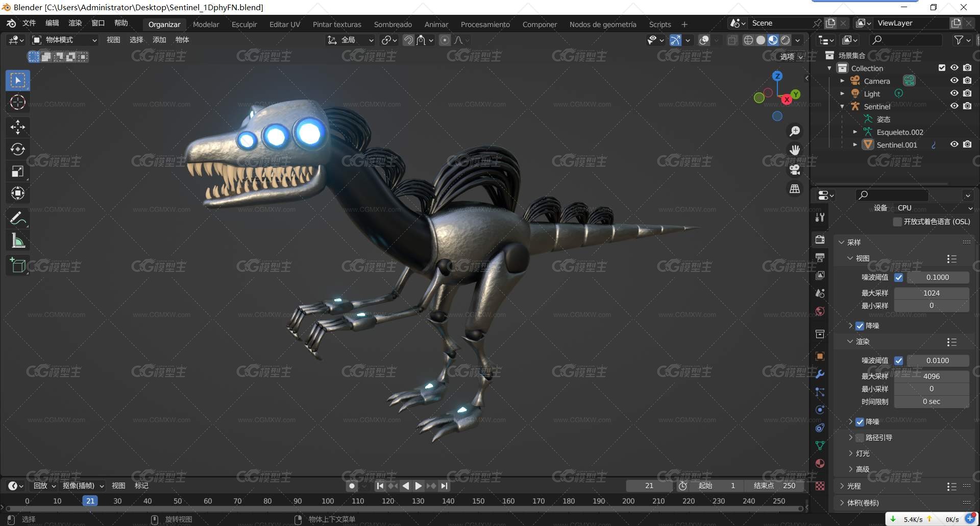Hide the Camera object in viewport
The height and width of the screenshot is (526, 980).
click(954, 80)
